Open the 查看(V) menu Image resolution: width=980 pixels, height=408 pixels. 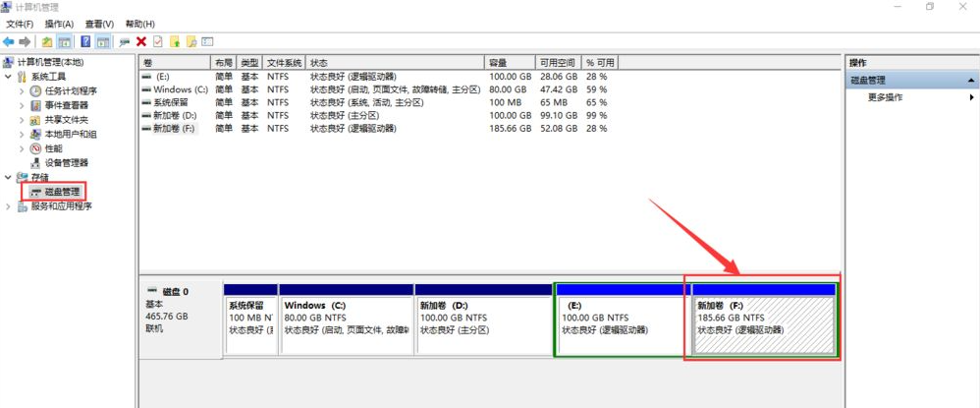coord(100,24)
